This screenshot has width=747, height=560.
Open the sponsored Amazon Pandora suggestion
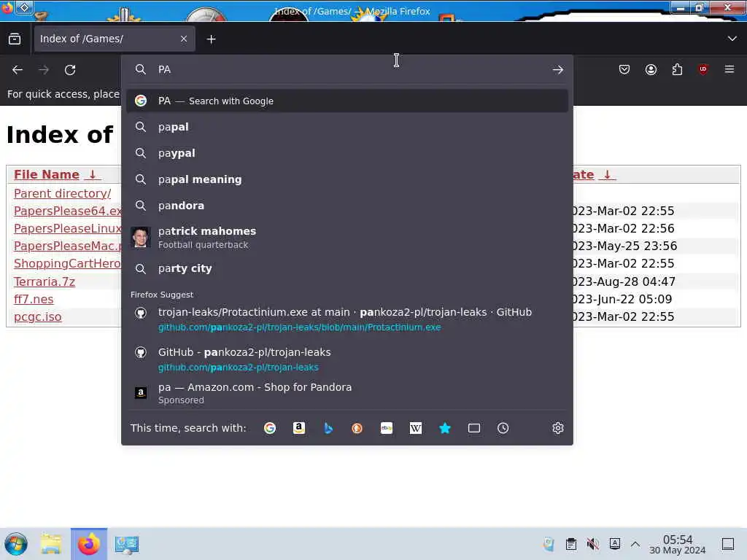coord(347,393)
